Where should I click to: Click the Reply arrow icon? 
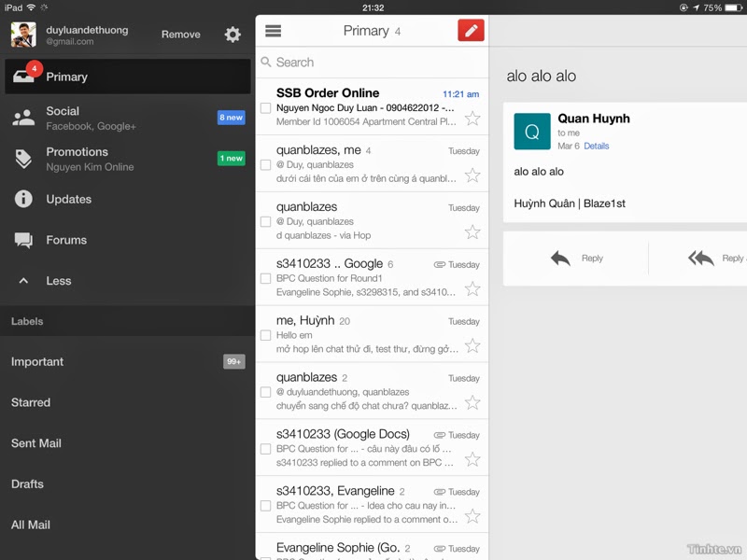click(561, 259)
